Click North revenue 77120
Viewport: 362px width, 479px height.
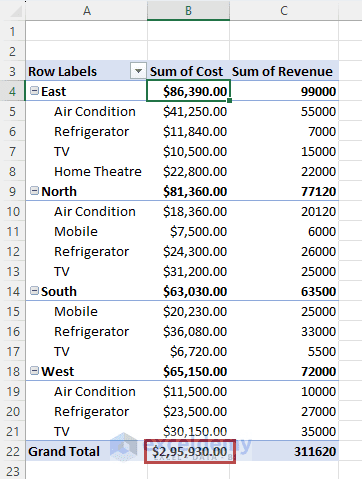pyautogui.click(x=284, y=191)
